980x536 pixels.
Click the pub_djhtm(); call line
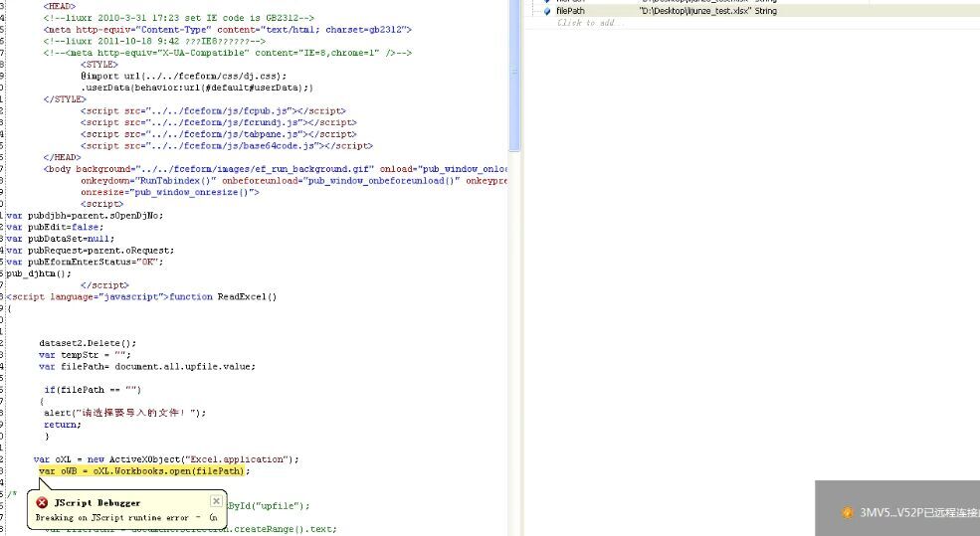click(39, 273)
